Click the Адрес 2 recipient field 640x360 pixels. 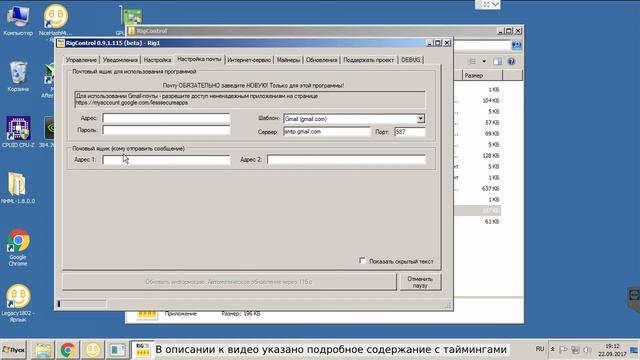tap(346, 160)
